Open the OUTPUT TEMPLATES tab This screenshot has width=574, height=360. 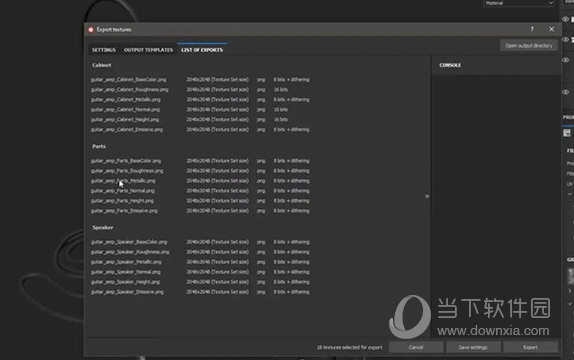tap(148, 50)
